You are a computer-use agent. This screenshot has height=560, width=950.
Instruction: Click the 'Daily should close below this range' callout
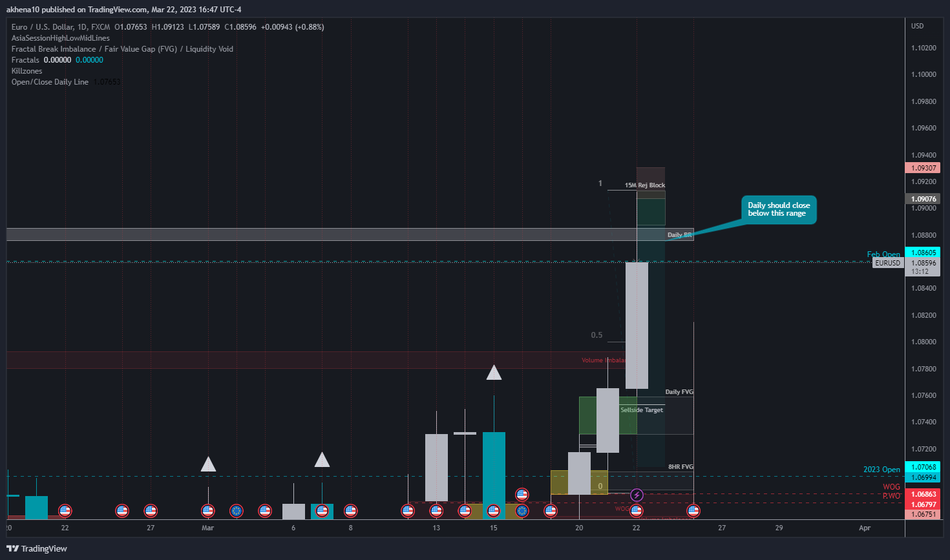pos(779,210)
